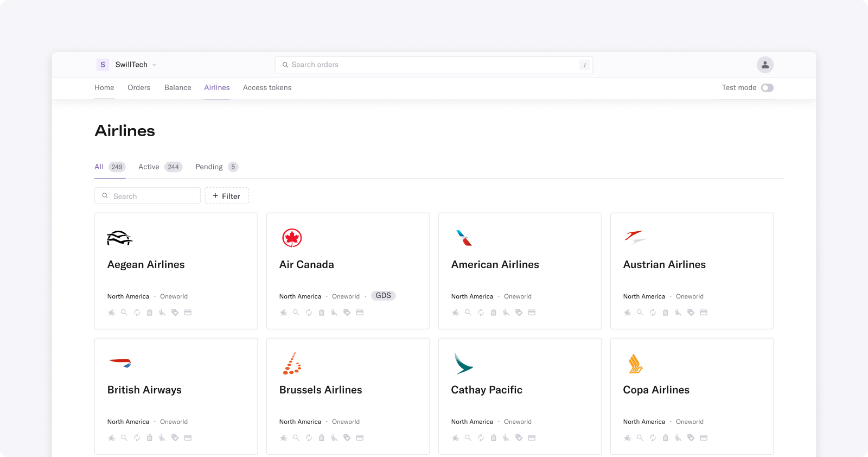
Task: Click the Copa Airlines logo
Action: click(x=635, y=363)
